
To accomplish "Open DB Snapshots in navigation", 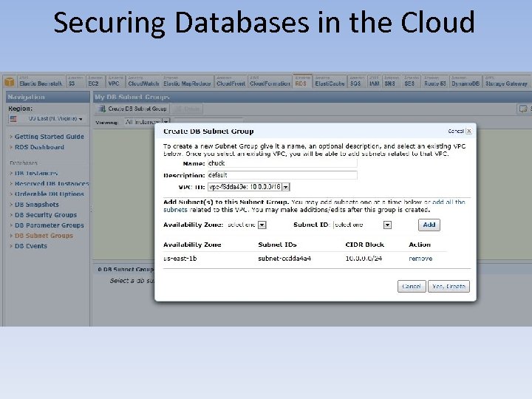I will (37, 205).
